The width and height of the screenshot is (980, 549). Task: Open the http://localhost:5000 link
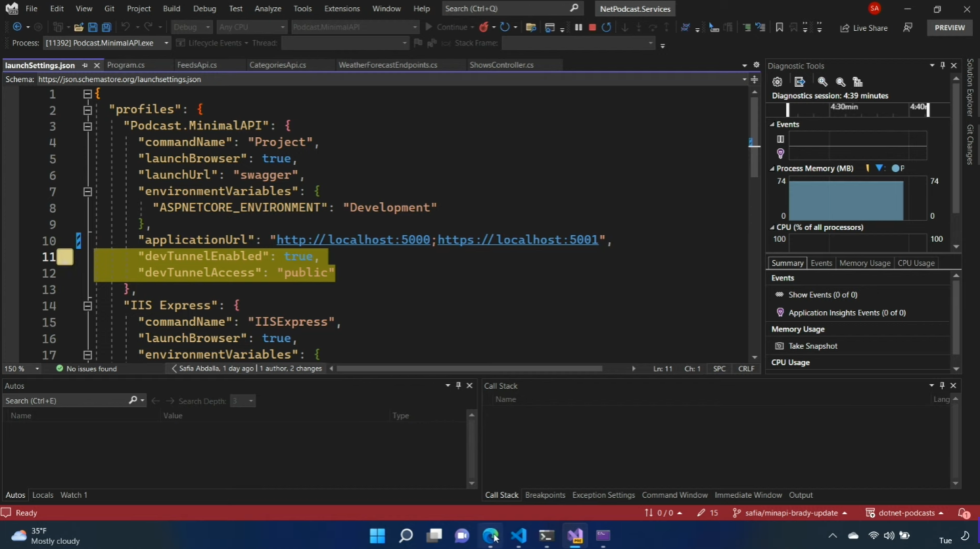353,240
